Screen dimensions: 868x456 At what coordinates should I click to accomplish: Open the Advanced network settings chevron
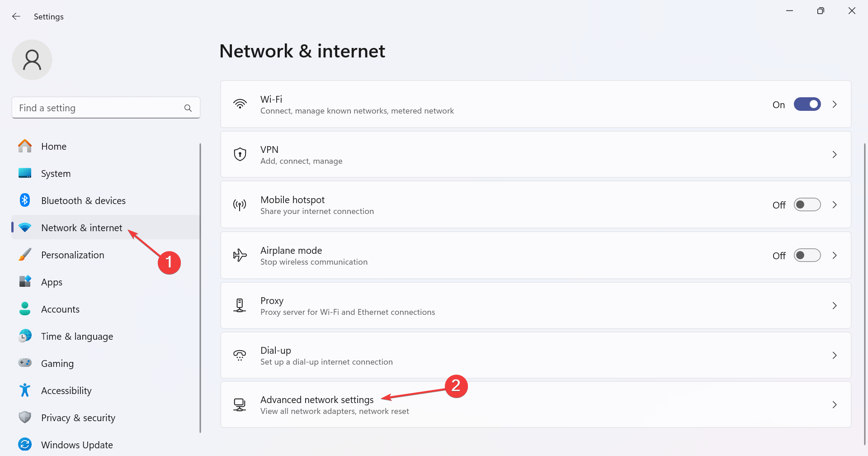835,405
